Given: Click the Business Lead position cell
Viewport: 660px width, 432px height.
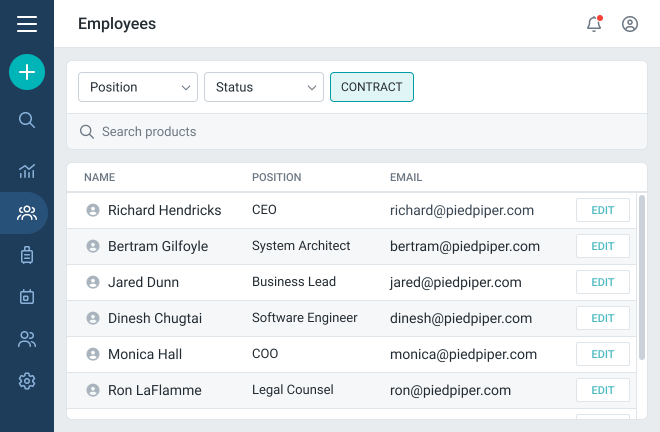Looking at the screenshot, I should (294, 281).
